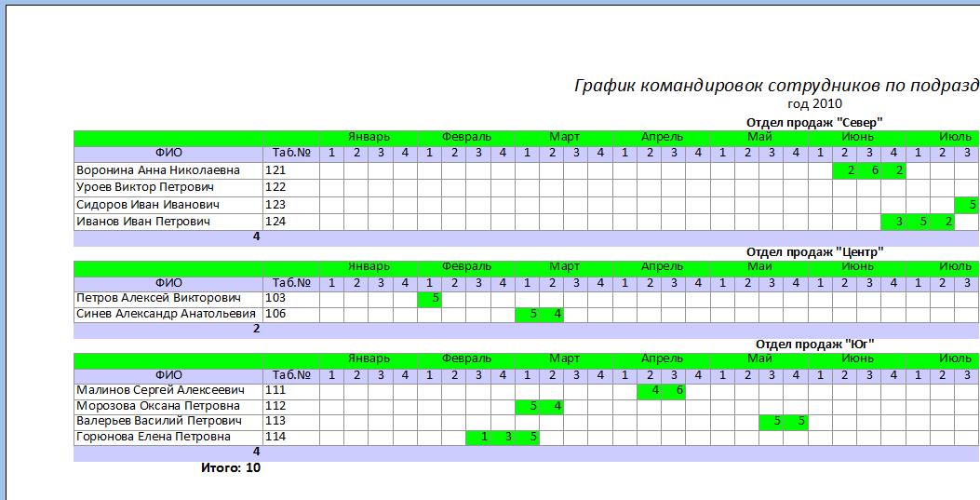Click the green "5" cell in Петров's row
Image resolution: width=980 pixels, height=500 pixels.
(x=429, y=299)
